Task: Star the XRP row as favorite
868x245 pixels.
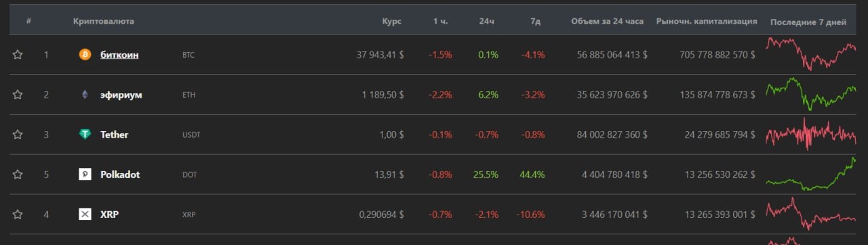Action: pyautogui.click(x=18, y=214)
